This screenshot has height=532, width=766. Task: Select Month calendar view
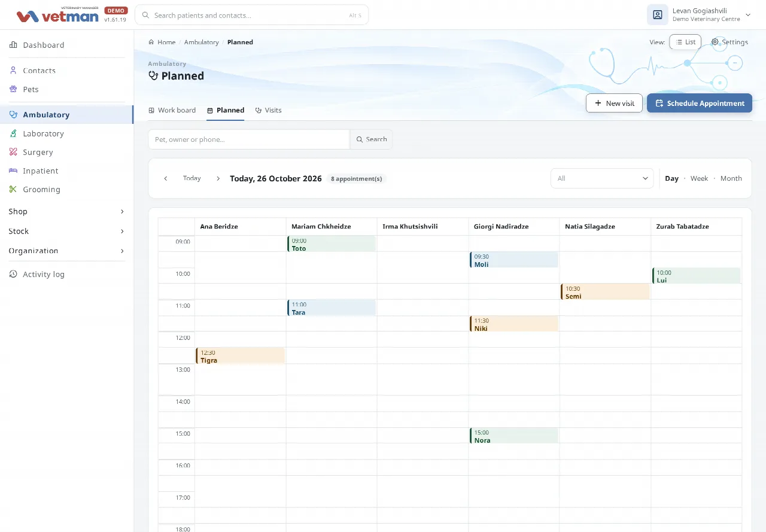pos(731,178)
